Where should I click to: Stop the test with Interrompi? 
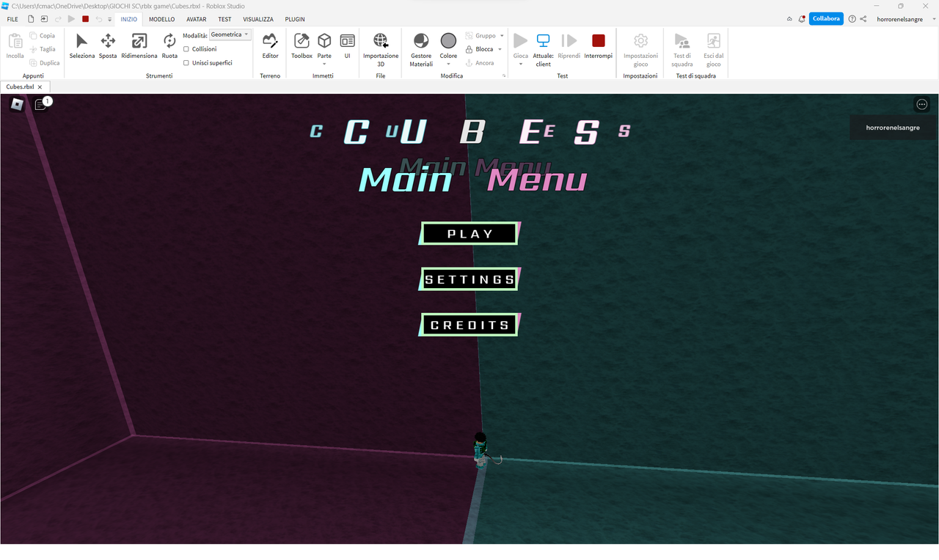click(x=599, y=45)
